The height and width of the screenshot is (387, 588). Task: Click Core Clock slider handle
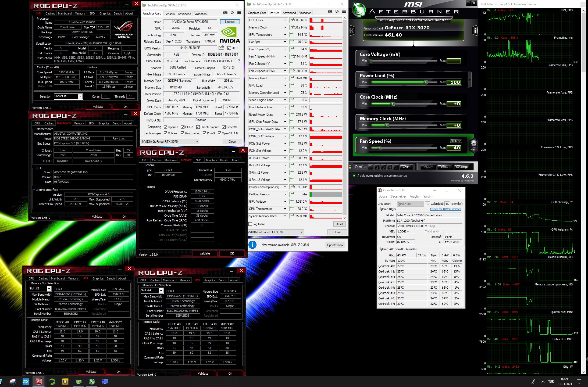click(393, 104)
